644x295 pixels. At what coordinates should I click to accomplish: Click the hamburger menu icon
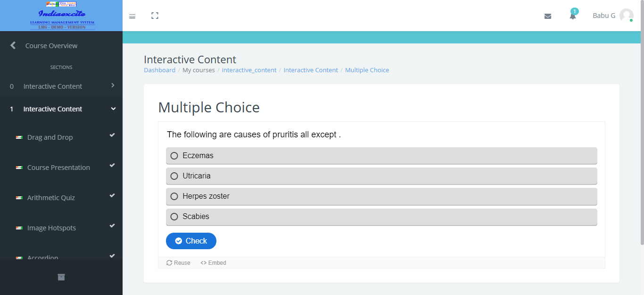coord(132,16)
